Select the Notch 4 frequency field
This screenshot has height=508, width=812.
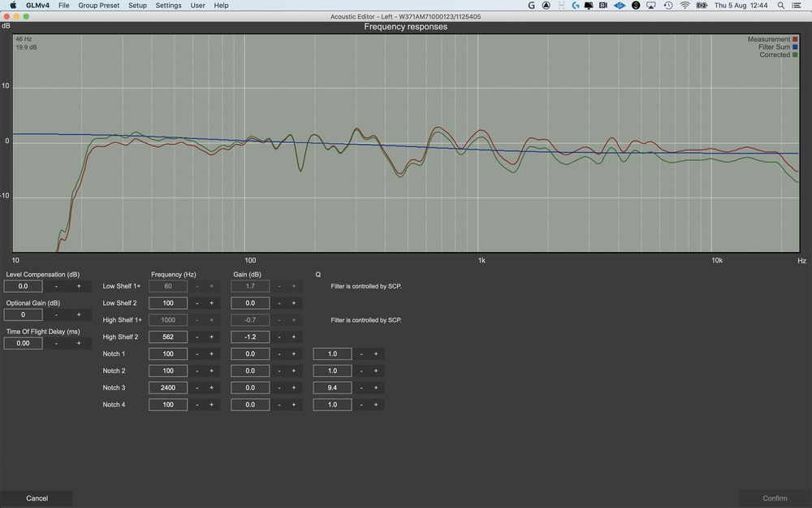(168, 405)
